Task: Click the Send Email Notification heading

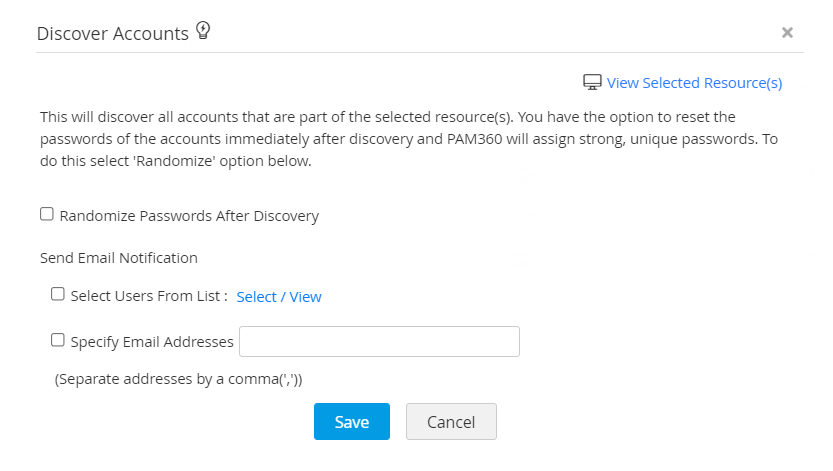Action: point(119,258)
